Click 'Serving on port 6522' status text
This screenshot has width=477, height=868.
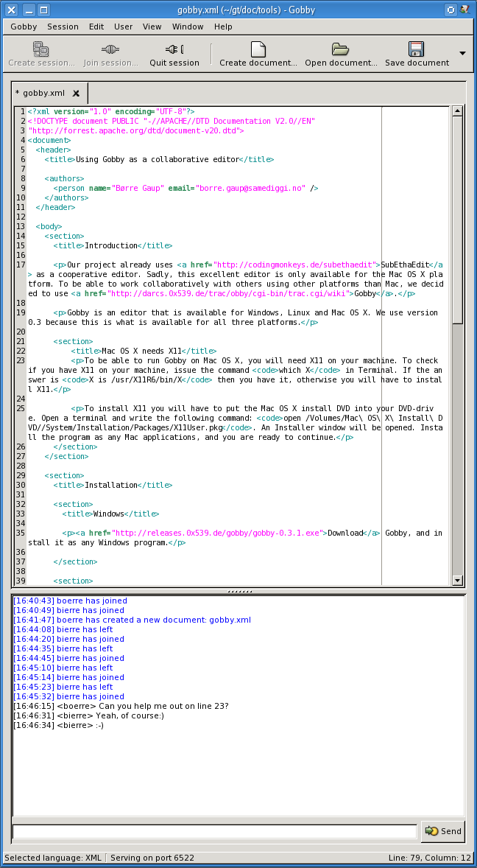click(152, 858)
